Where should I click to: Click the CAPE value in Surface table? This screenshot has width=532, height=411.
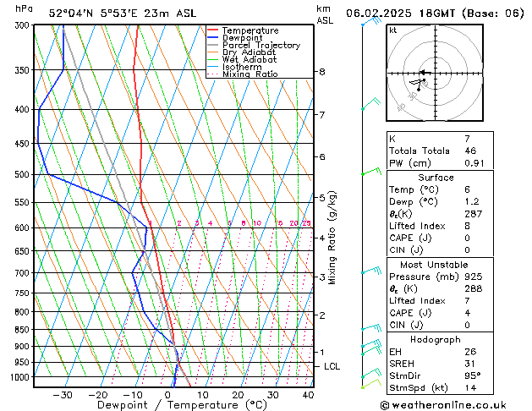click(x=467, y=238)
